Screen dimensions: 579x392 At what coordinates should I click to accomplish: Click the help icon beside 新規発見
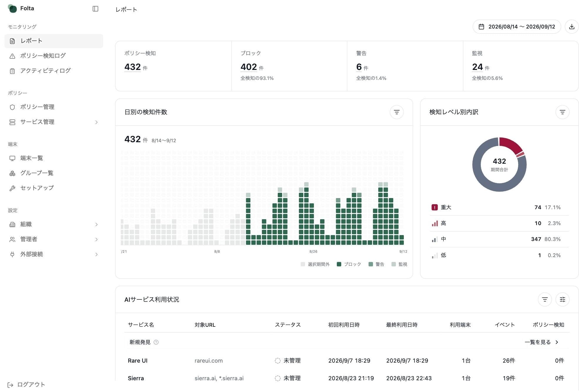(156, 342)
